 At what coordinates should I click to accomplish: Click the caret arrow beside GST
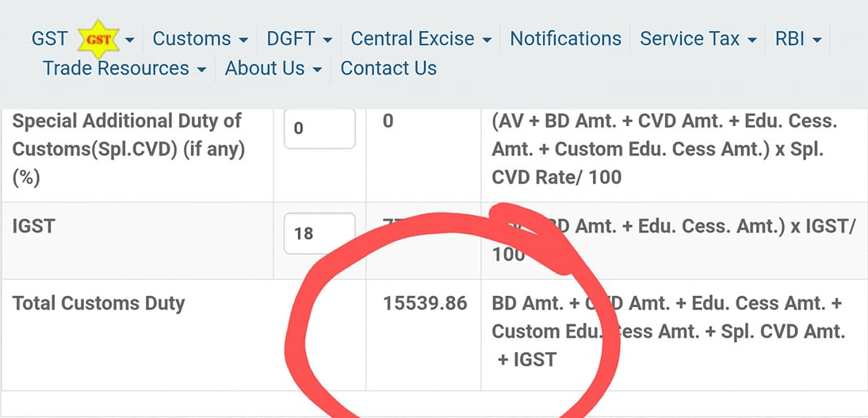(x=129, y=40)
